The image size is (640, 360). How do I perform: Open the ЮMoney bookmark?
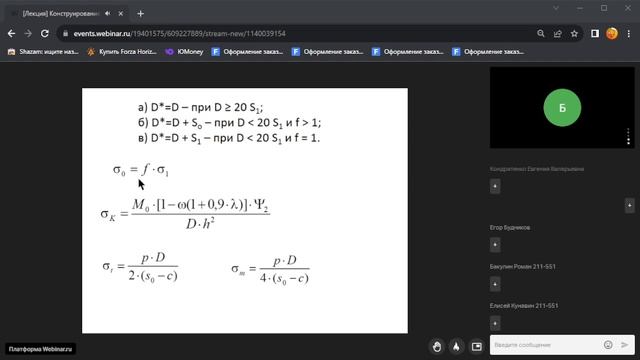184,52
